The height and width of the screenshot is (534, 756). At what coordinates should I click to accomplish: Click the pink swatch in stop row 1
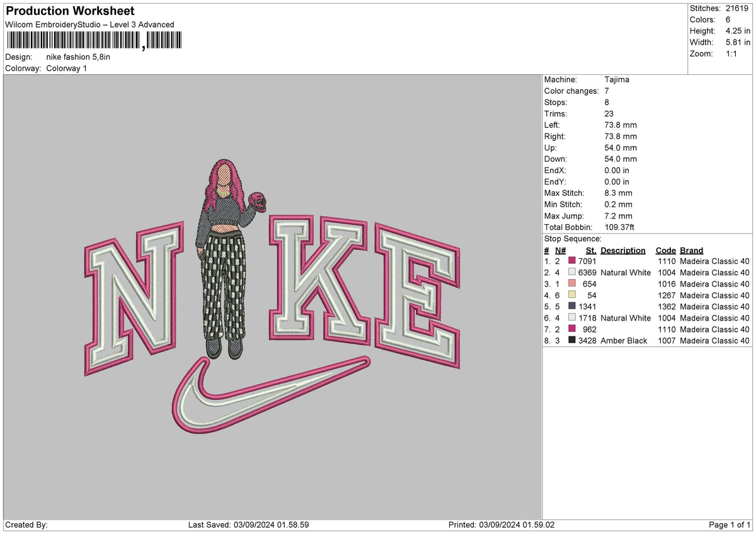point(572,261)
